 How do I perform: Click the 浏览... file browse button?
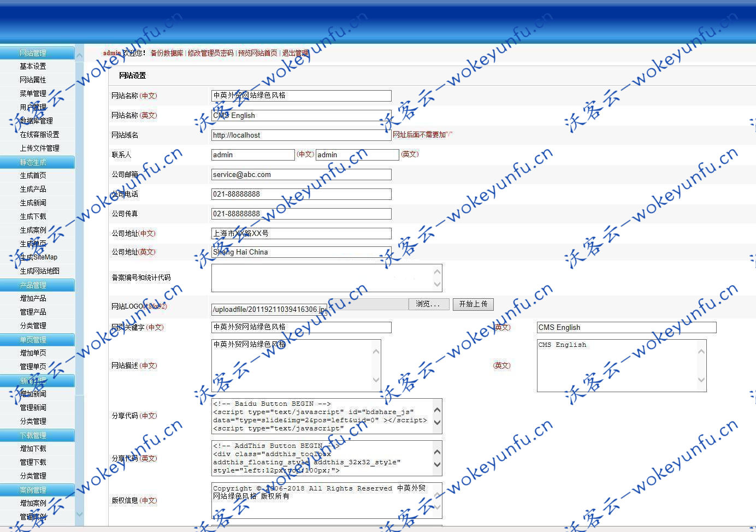click(x=429, y=304)
